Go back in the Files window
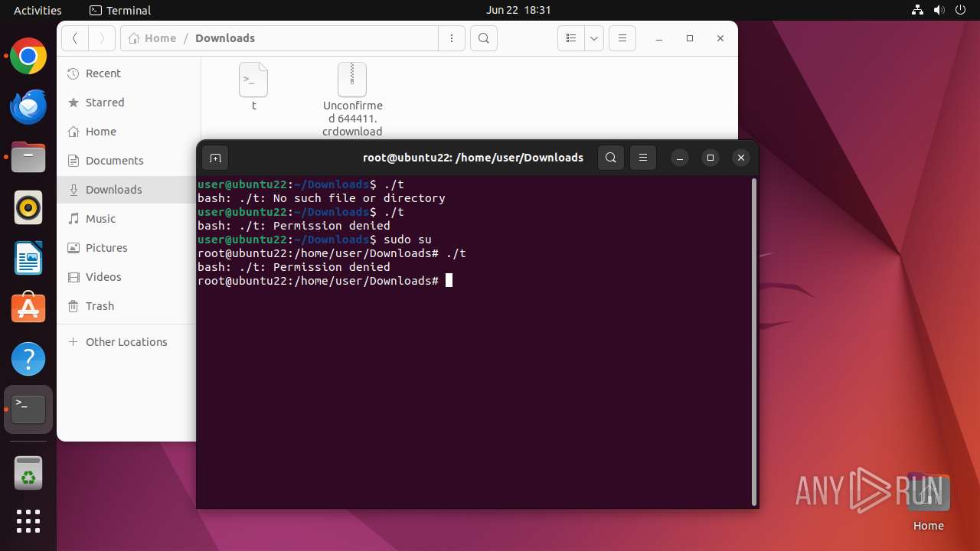 coord(75,38)
